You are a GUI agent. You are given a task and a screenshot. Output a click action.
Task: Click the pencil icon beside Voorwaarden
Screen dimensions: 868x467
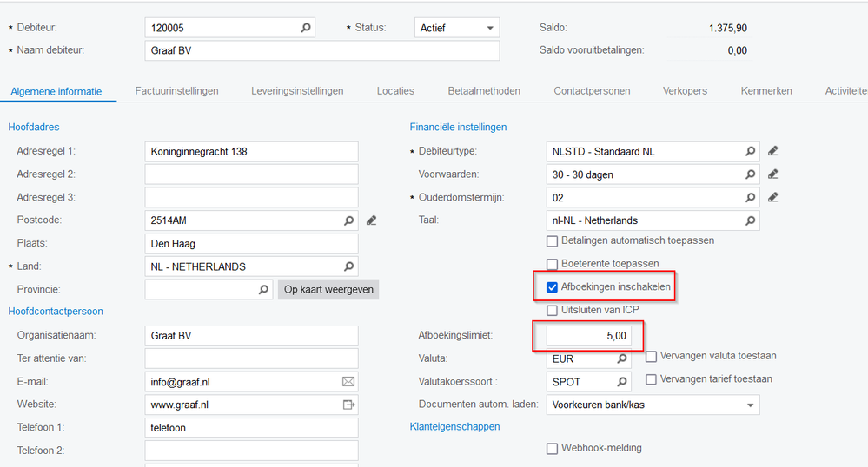pos(772,174)
